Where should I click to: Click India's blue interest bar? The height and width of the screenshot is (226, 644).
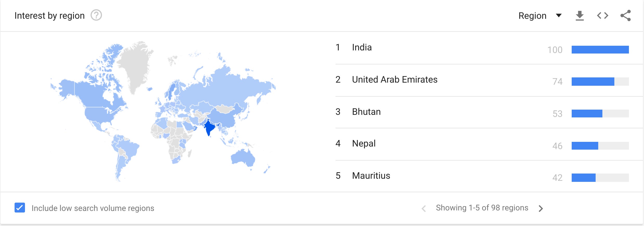click(600, 50)
